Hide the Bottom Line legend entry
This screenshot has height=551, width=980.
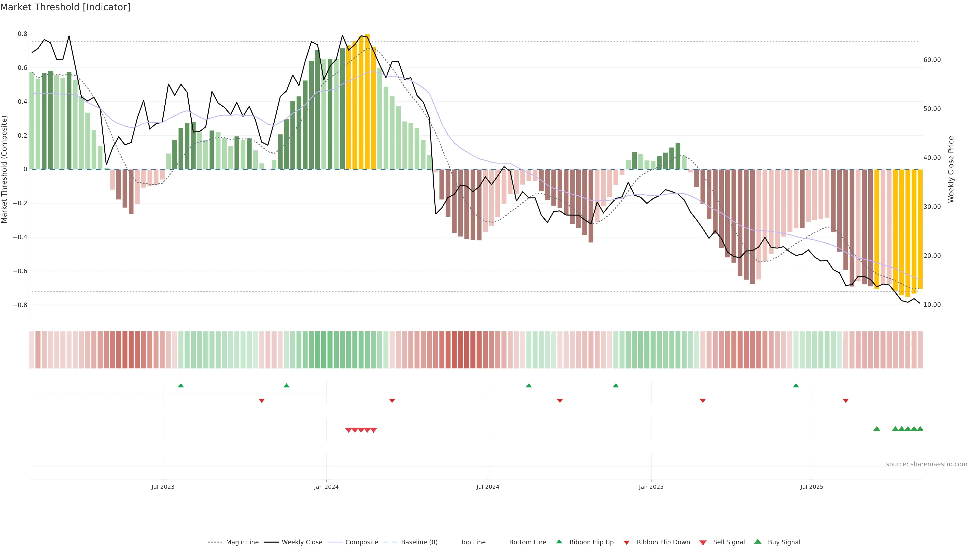click(527, 542)
